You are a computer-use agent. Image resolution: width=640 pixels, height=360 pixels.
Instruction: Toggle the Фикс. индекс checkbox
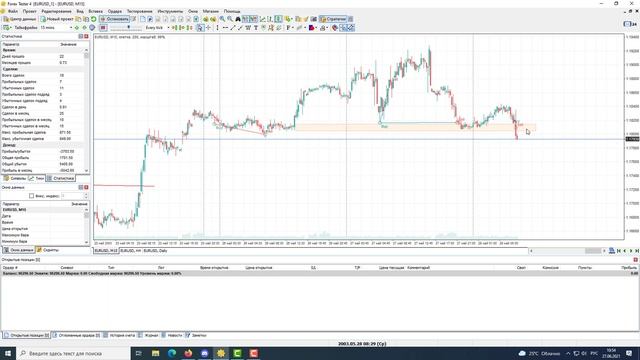coord(31,196)
